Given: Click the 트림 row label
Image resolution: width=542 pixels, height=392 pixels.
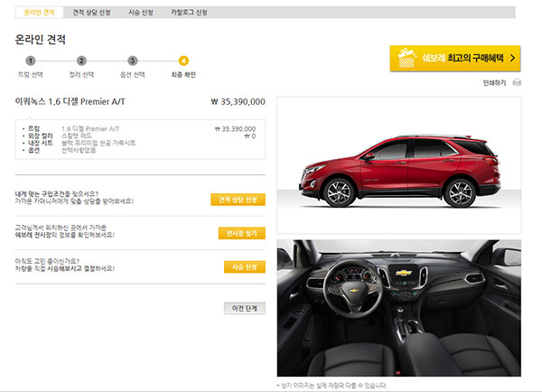Looking at the screenshot, I should point(34,128).
